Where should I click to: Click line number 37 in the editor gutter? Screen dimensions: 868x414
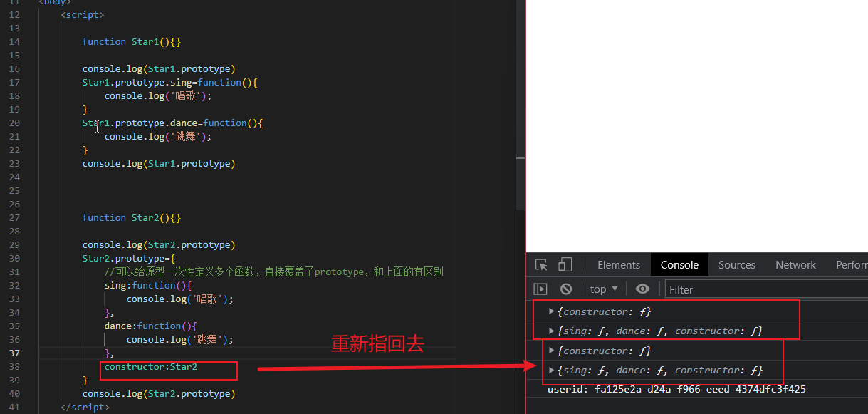pos(15,353)
